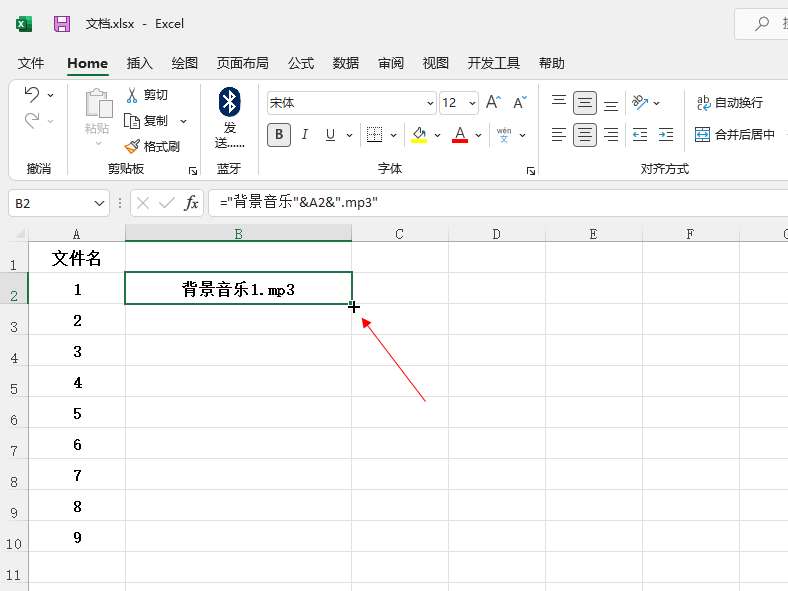This screenshot has width=788, height=591.
Task: Click the phonetic guide wén icon
Action: (504, 135)
